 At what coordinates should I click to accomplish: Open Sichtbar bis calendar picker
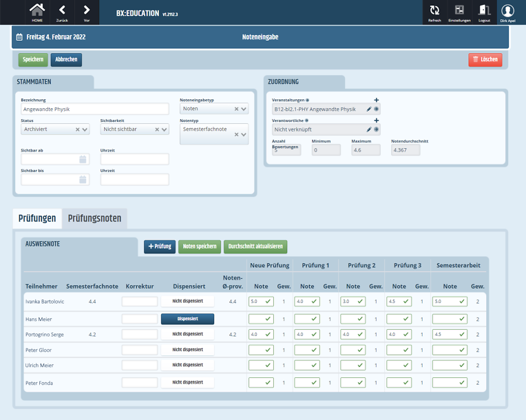tap(83, 180)
